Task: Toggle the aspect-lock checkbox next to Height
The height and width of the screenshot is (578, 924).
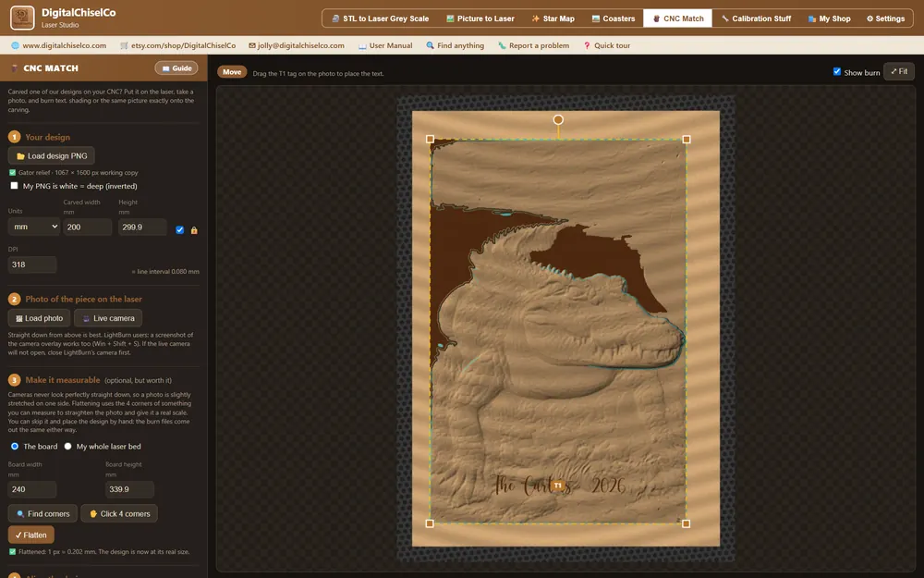Action: pos(180,230)
